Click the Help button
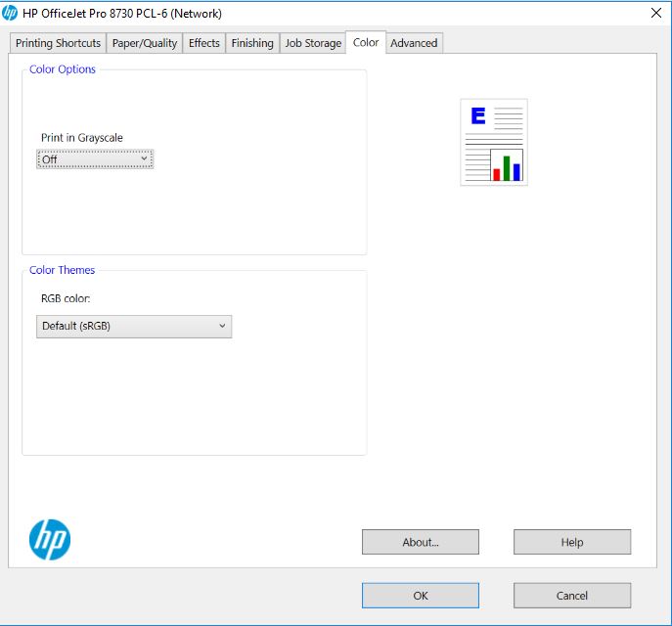672x626 pixels. (x=571, y=542)
